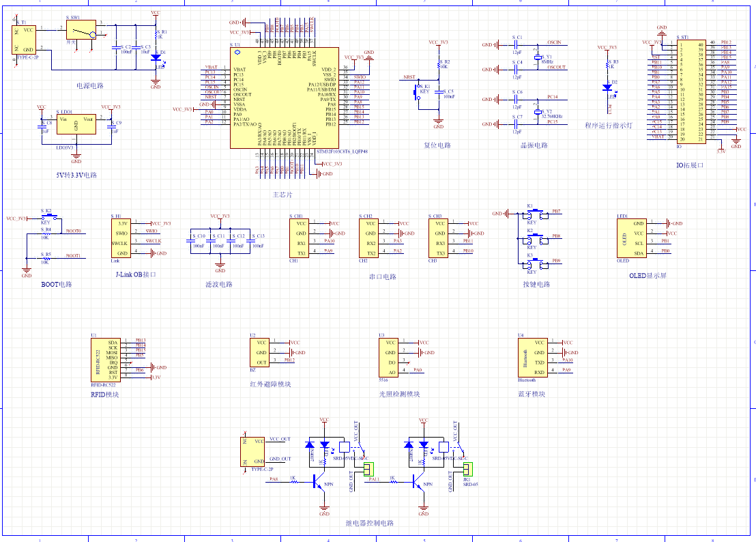Click the 继电器控制电路 section label
The image size is (756, 542).
[x=369, y=523]
